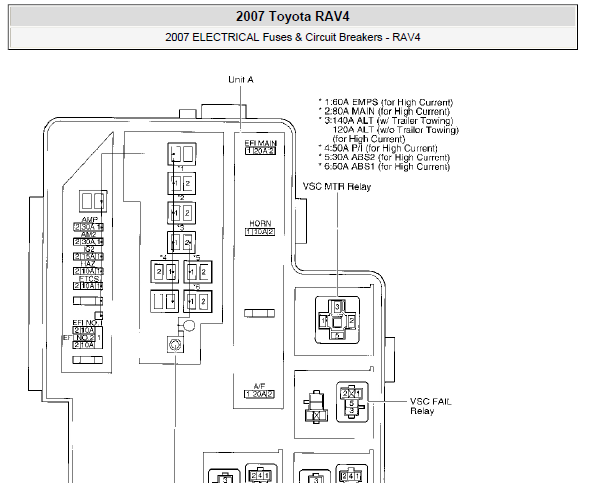Click the 'VSC FAIL Relay' label
The image size is (607, 483).
pyautogui.click(x=430, y=406)
